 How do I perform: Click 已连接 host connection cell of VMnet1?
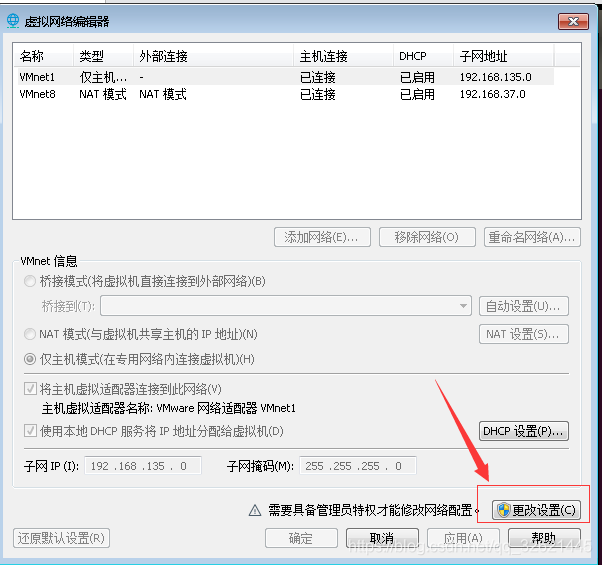[x=318, y=77]
